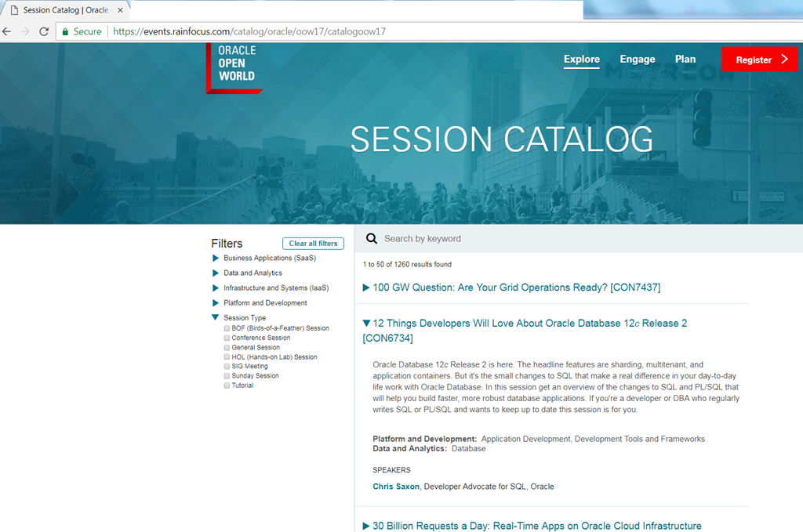Check the BOF (Birds-of-a-Feather) Session checkbox
Viewport: 803px width, 532px height.
tap(227, 328)
